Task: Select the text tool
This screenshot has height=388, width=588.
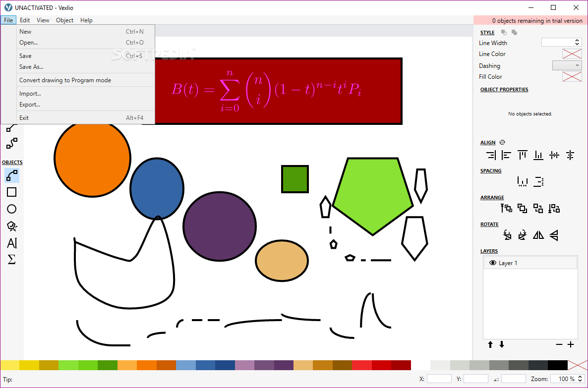Action: (11, 243)
